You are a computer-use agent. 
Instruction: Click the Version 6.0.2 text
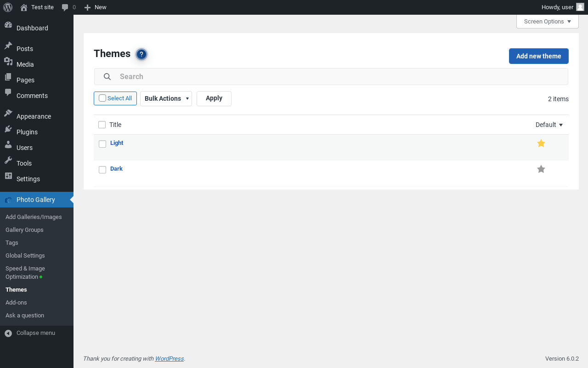coord(562,359)
